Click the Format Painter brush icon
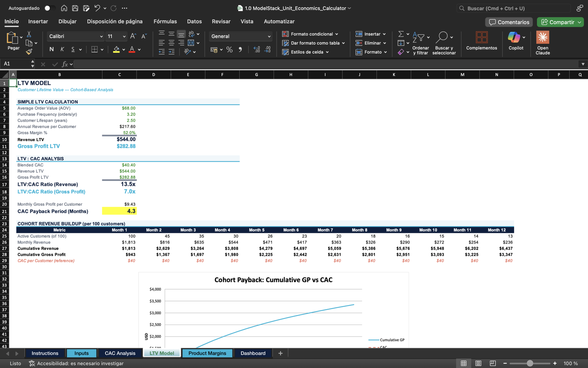This screenshot has height=368, width=588. point(29,52)
